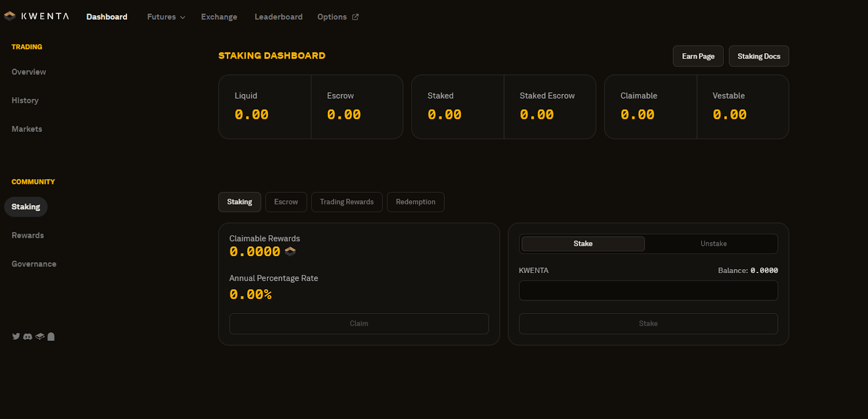
Task: Open the docs book icon
Action: 40,337
